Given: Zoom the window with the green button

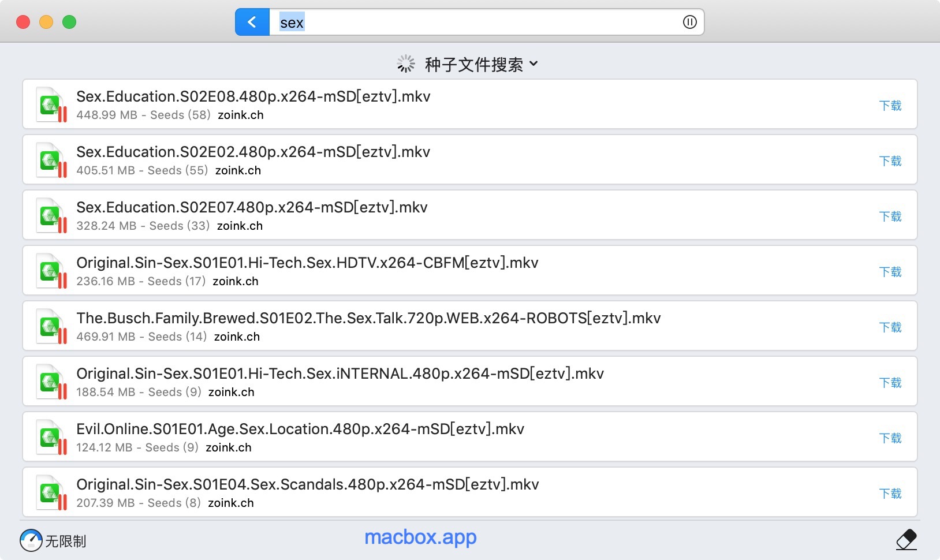Looking at the screenshot, I should 69,22.
